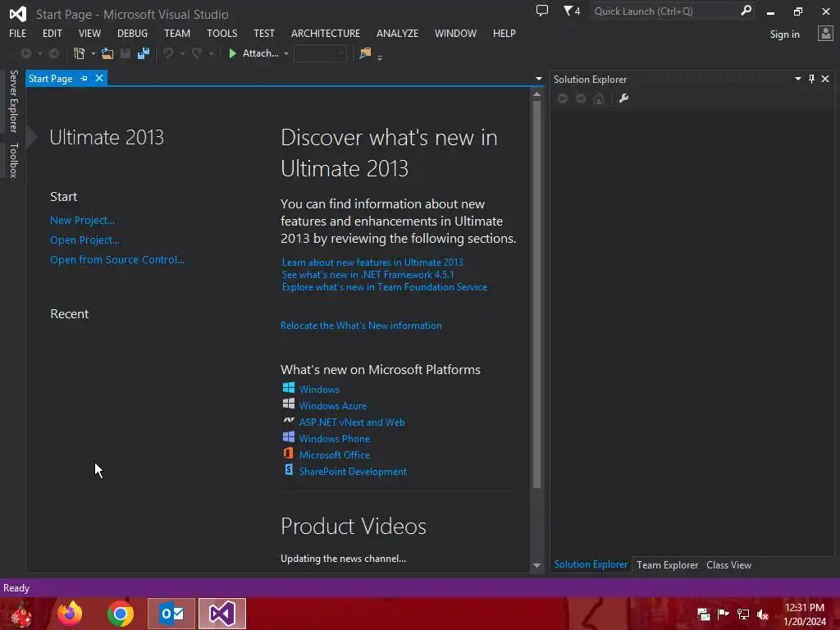The image size is (840, 630).
Task: Open the Server Explorer side tab
Action: point(13,101)
